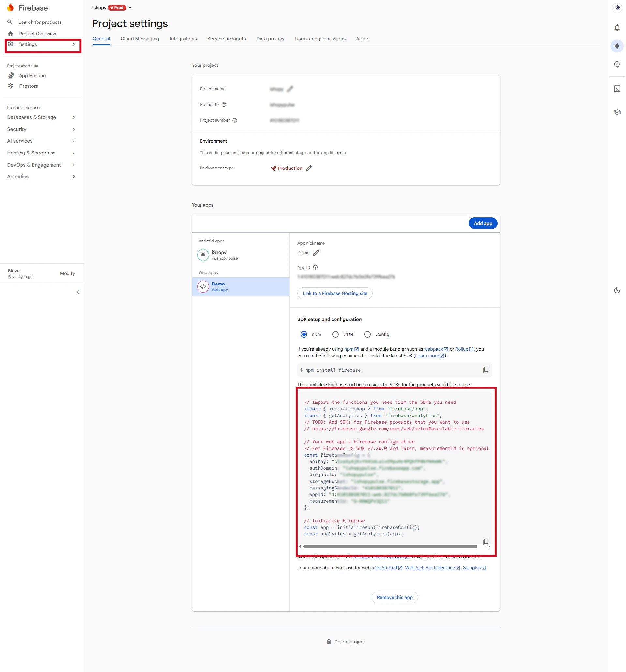The height and width of the screenshot is (672, 626).
Task: Click the search magnifier icon in sidebar
Action: 10,22
